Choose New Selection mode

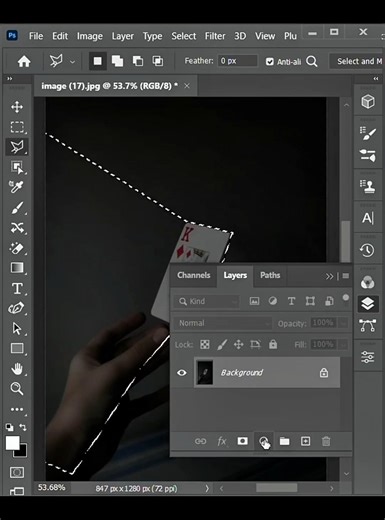point(98,61)
